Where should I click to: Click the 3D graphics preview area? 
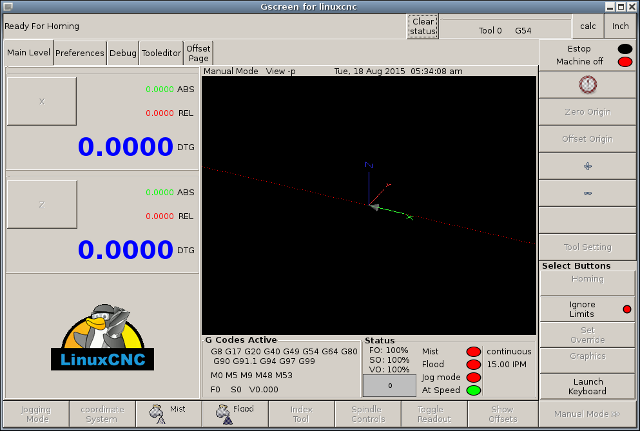point(369,205)
